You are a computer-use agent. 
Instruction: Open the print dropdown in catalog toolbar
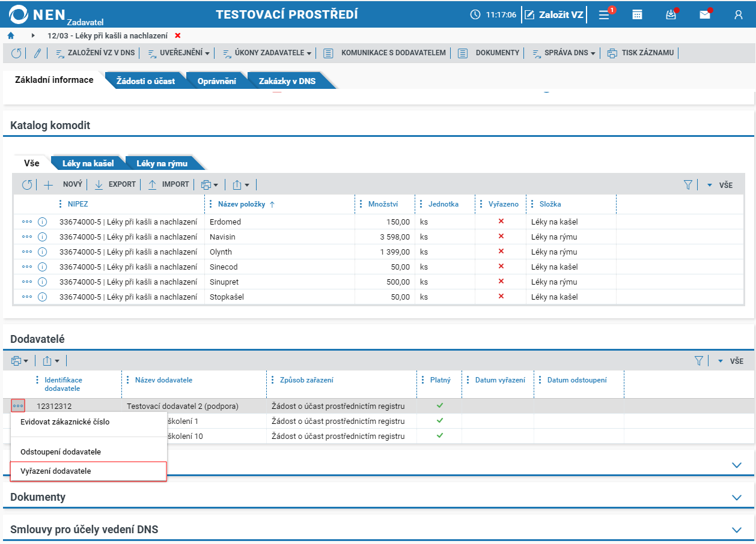[x=209, y=184]
